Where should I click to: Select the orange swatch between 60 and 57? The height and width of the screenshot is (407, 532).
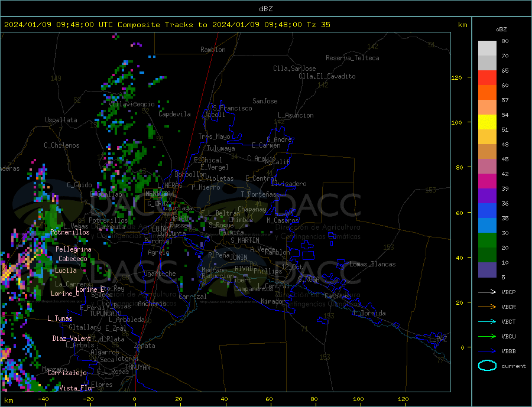[487, 93]
